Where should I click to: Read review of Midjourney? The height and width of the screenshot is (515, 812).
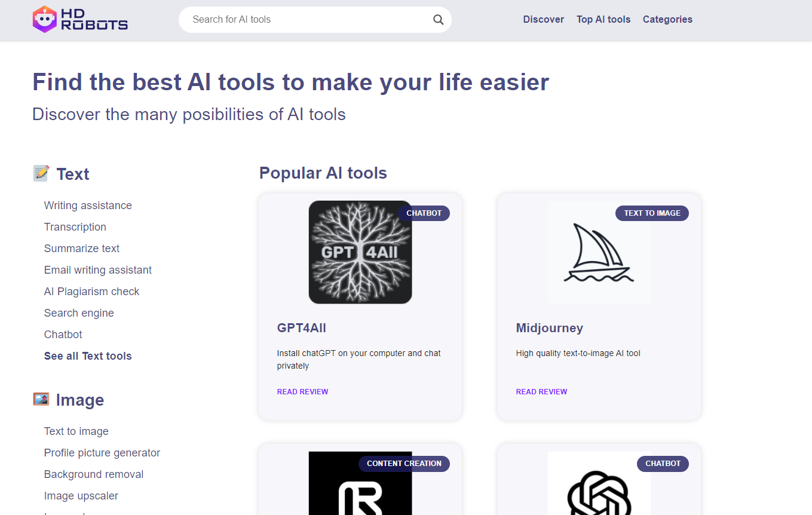[541, 392]
